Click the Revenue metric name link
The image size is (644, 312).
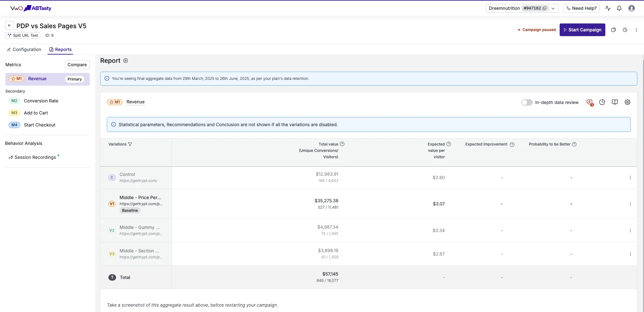(x=135, y=102)
